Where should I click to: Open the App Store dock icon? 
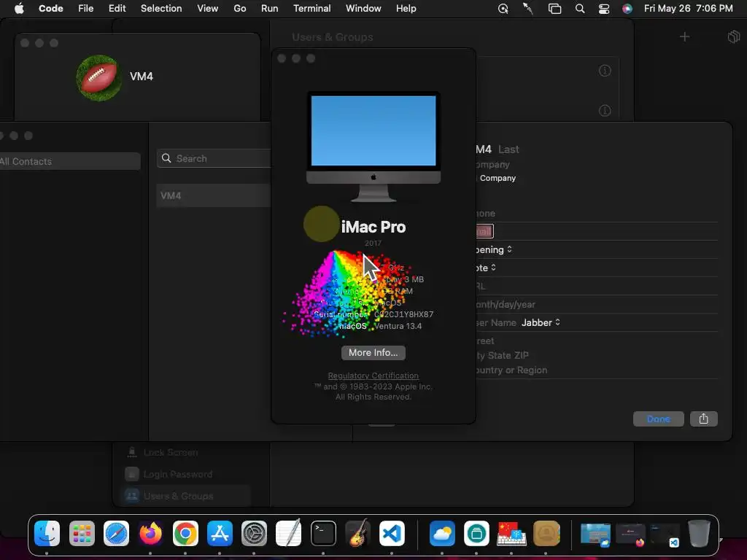[x=220, y=533]
